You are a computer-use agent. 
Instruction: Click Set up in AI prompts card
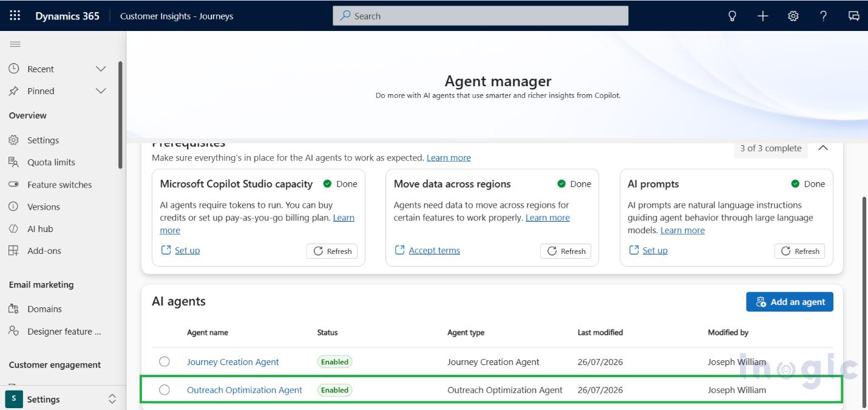(655, 250)
